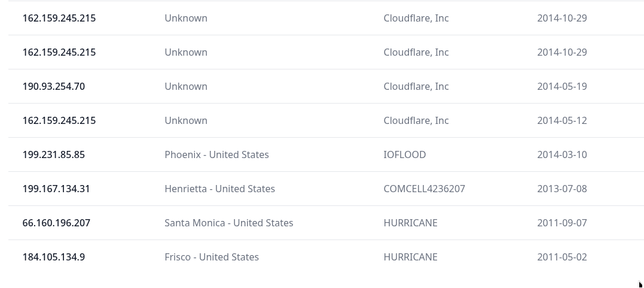Click HURRICANE in the Santa Monica row
Screen dimensions: 644x288
click(410, 223)
